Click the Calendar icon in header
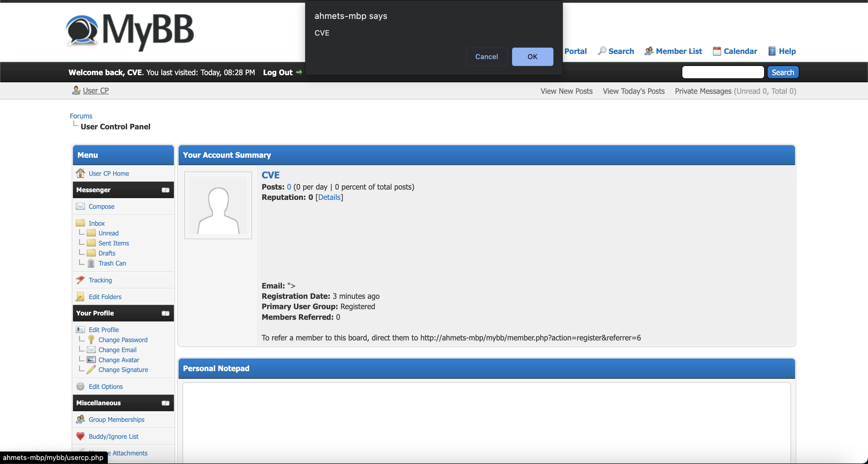The width and height of the screenshot is (868, 464). pos(717,51)
